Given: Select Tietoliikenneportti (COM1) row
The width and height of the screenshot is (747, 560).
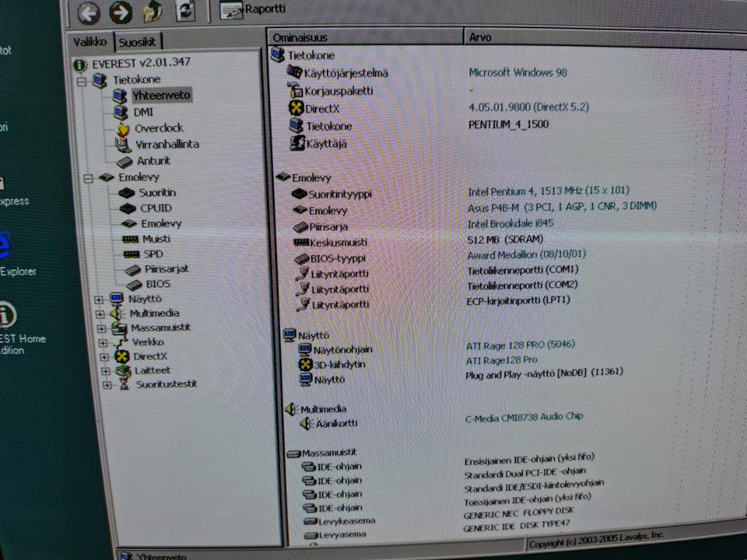Looking at the screenshot, I should pos(523,270).
